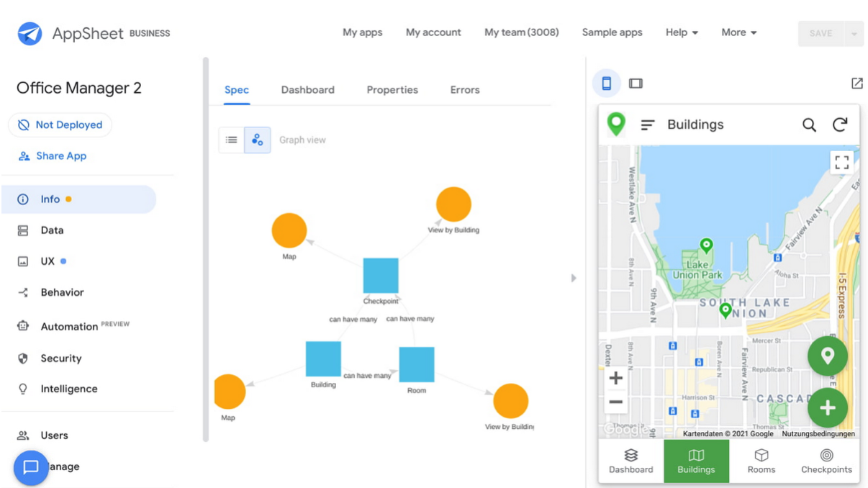Click the green map pin app icon
Screen dimensions: 868x488
(x=616, y=124)
